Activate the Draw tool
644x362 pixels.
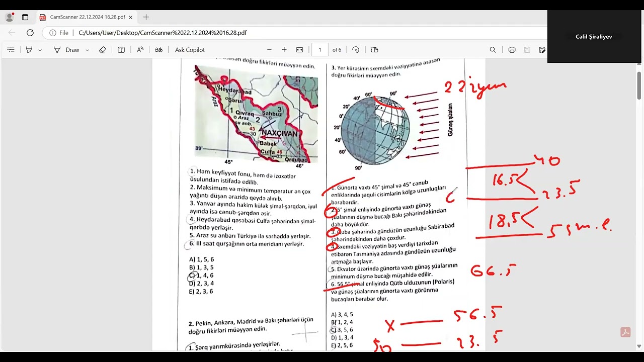(x=66, y=50)
